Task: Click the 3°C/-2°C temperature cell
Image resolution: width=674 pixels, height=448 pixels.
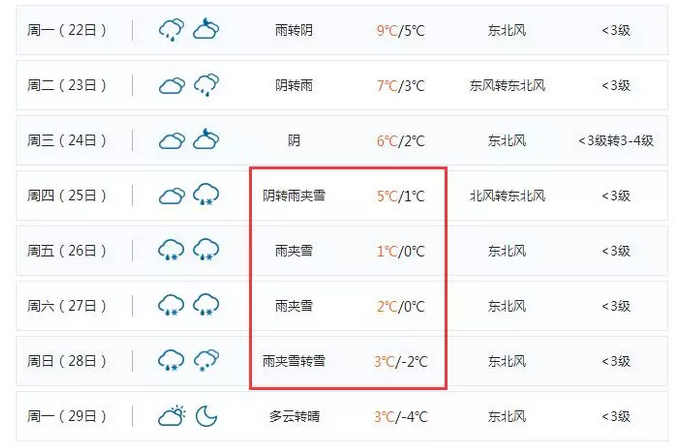Action: click(x=401, y=360)
